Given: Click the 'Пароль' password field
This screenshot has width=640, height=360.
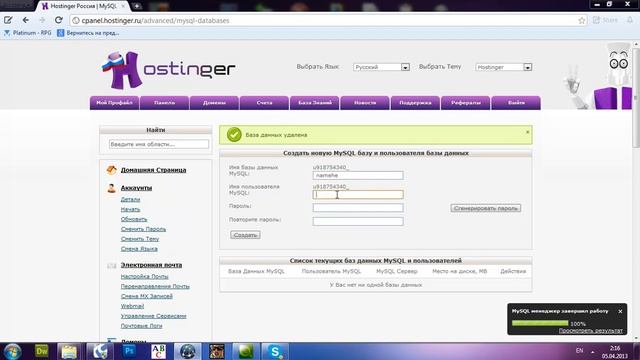Looking at the screenshot, I should [358, 208].
